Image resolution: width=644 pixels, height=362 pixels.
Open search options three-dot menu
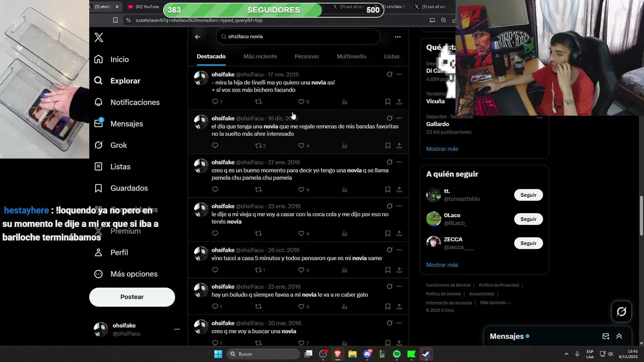coord(397,37)
